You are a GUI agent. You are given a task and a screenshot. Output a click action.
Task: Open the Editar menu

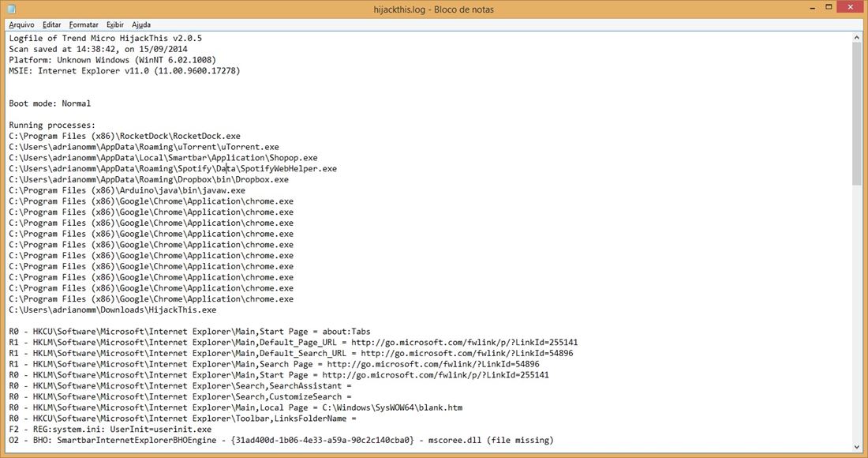(51, 25)
